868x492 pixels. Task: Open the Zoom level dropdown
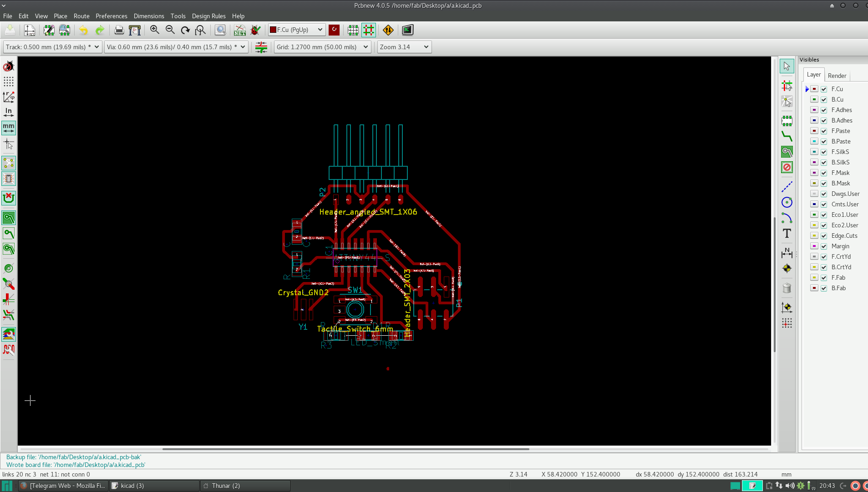pos(404,47)
